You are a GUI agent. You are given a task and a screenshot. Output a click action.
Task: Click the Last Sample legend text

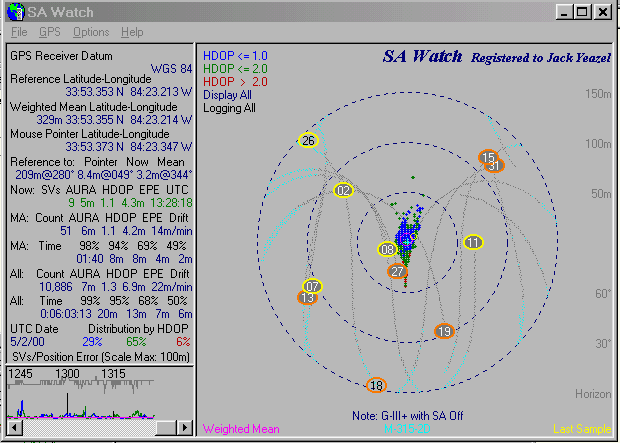[x=581, y=429]
